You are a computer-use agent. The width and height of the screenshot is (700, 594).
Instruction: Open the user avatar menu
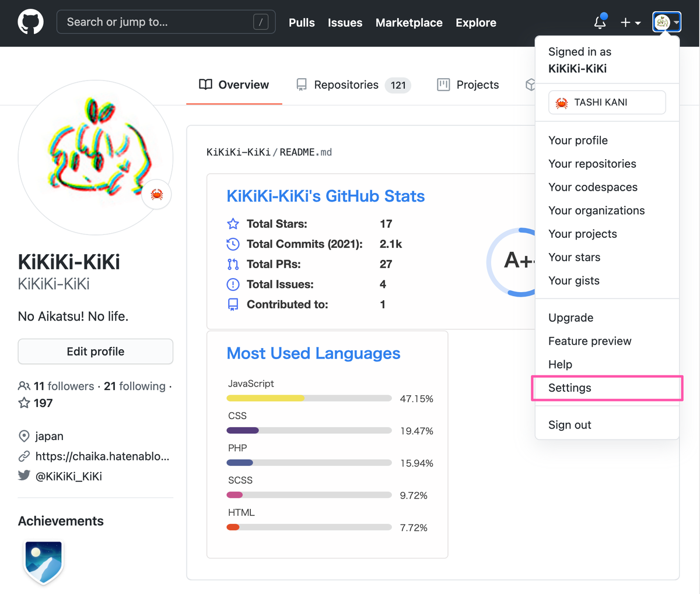tap(667, 22)
